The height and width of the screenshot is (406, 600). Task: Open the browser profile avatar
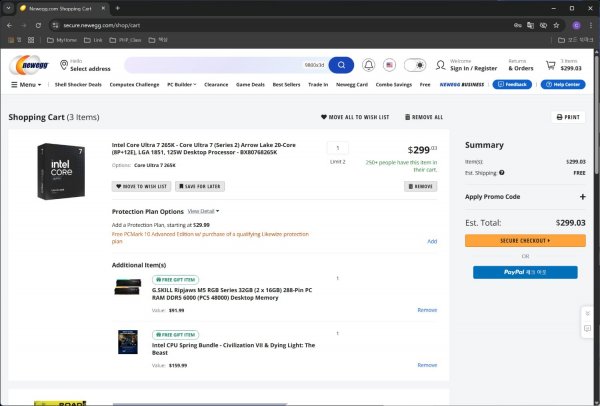576,25
